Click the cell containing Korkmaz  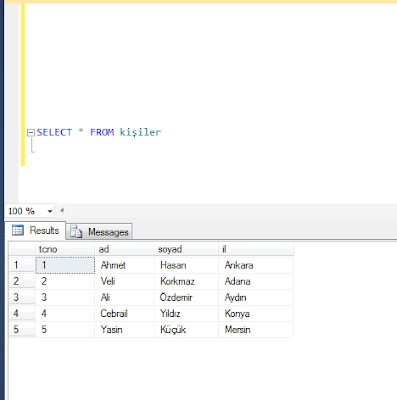click(186, 281)
